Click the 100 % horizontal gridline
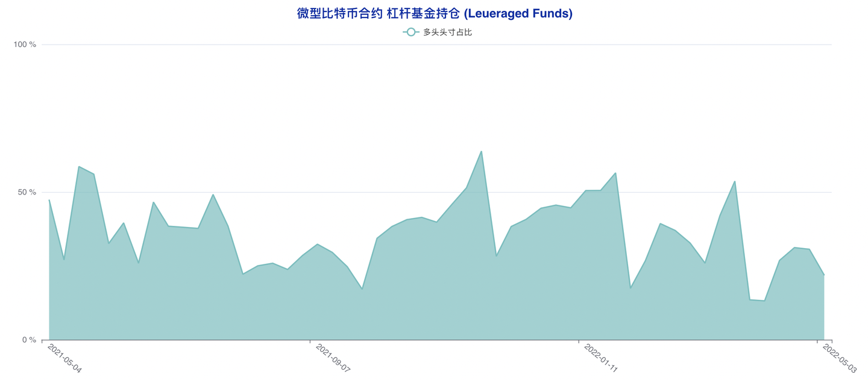868x380 pixels. (x=422, y=43)
